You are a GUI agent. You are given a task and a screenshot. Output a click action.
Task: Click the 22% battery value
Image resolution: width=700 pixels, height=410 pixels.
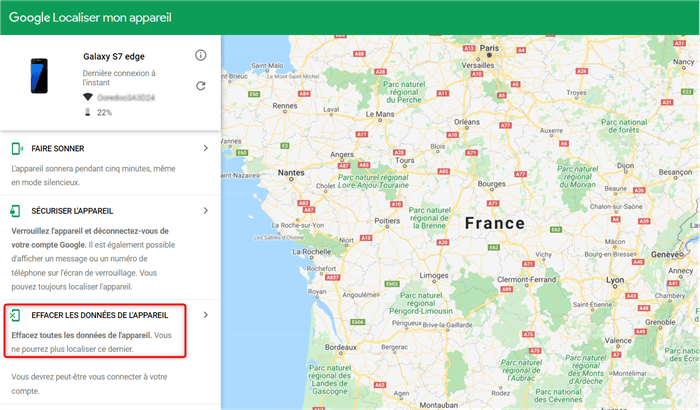[x=104, y=113]
